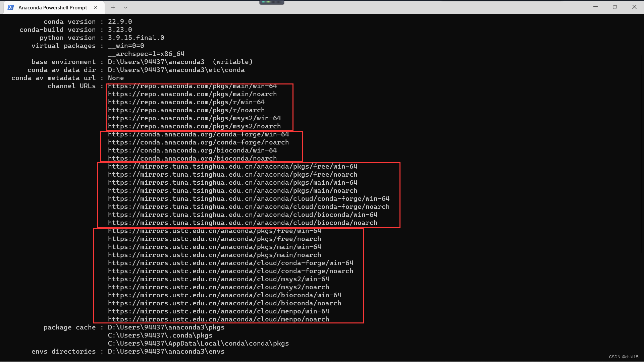Click ustc mirror cloud/bioconda/noarch URL
Viewport: 644px width, 362px height.
224,303
